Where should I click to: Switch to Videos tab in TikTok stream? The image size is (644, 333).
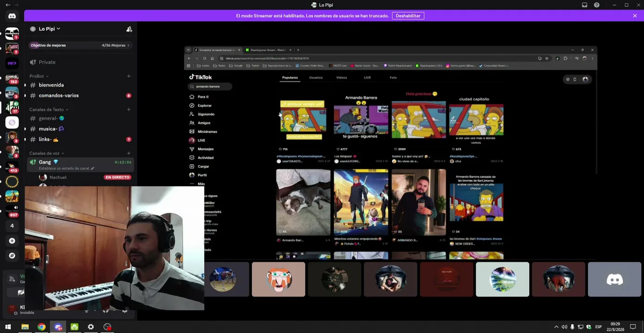click(342, 78)
